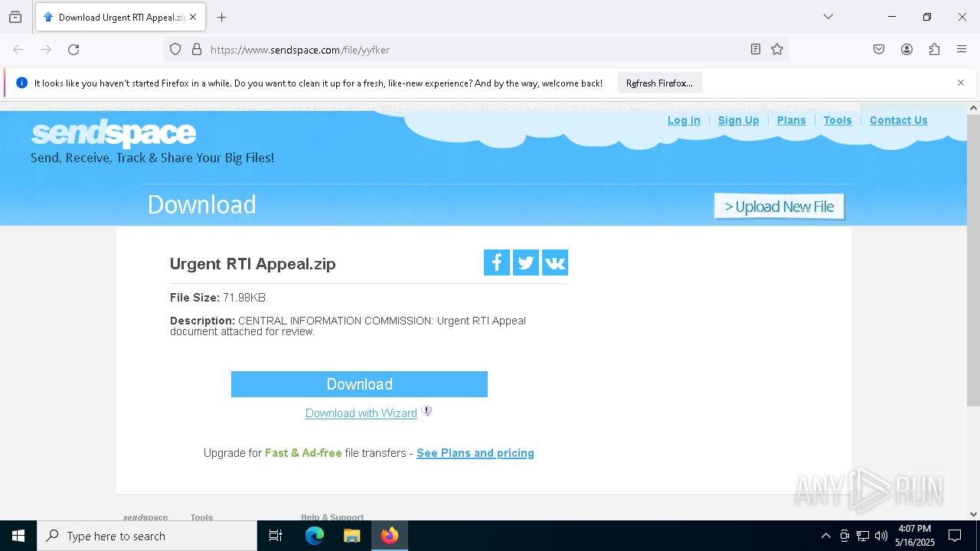Open the taskbar clock showing 4:07 PM

pos(915,536)
